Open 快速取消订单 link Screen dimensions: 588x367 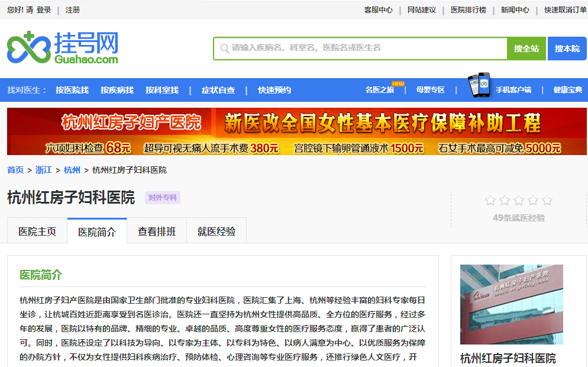(566, 10)
